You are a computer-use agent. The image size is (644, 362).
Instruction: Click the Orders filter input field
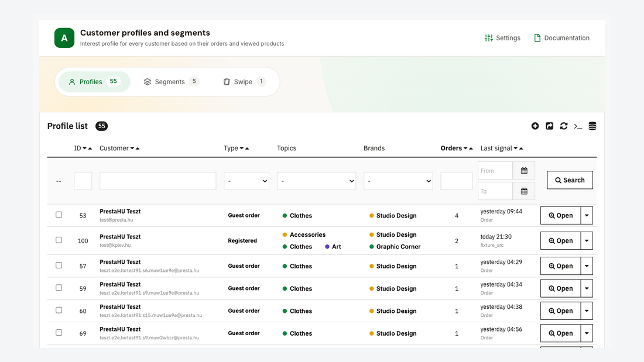(x=456, y=181)
